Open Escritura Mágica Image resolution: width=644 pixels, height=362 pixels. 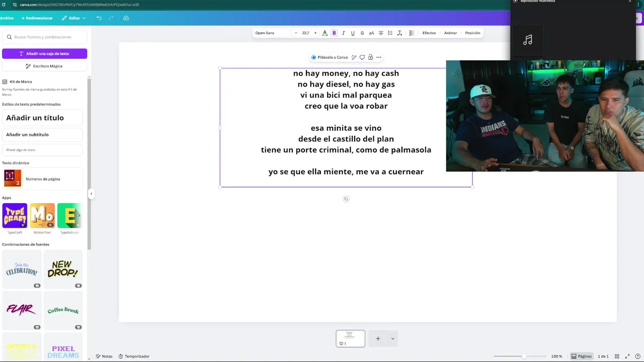44,66
